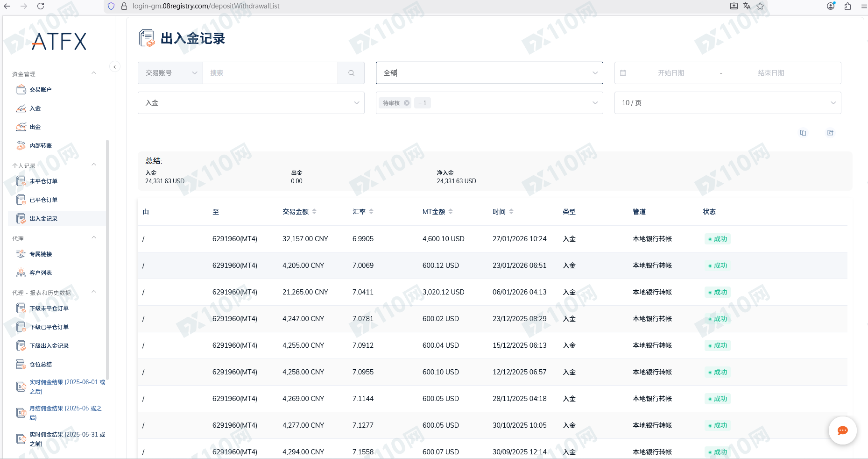This screenshot has width=868, height=459.
Task: Open 已平仓订单 from the sidebar
Action: (43, 200)
